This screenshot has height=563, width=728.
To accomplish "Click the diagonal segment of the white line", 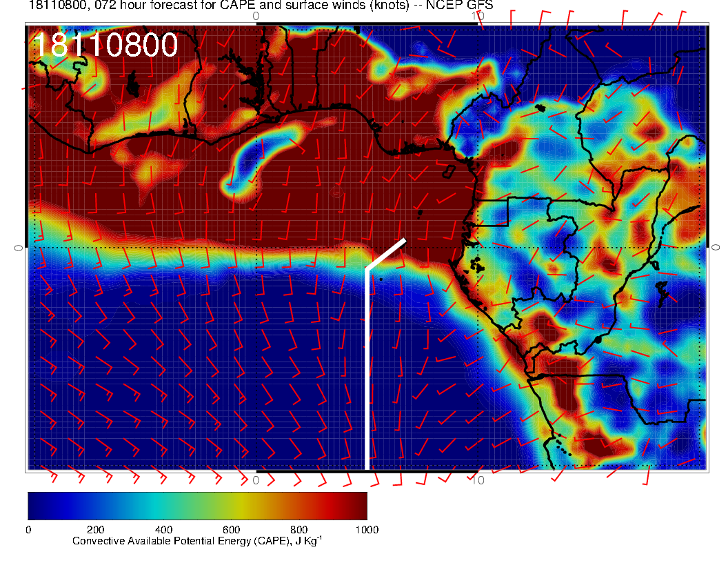I will pos(385,254).
